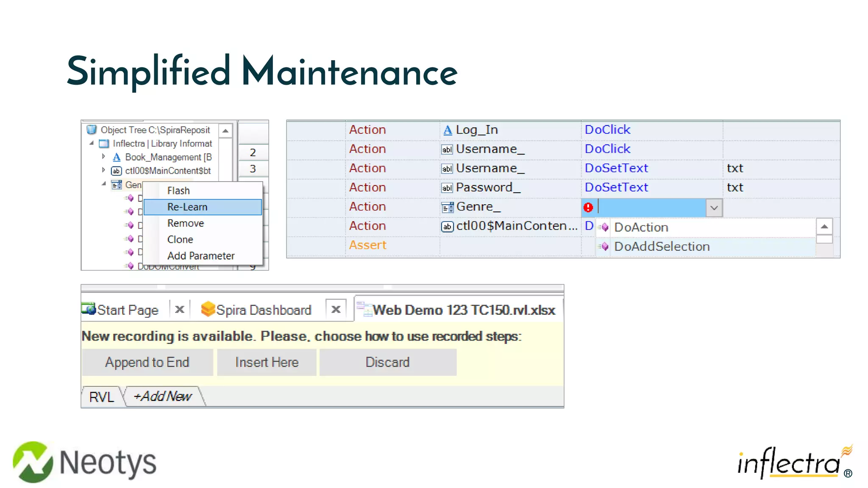The width and height of the screenshot is (868, 488).
Task: Click Discard button
Action: 388,362
